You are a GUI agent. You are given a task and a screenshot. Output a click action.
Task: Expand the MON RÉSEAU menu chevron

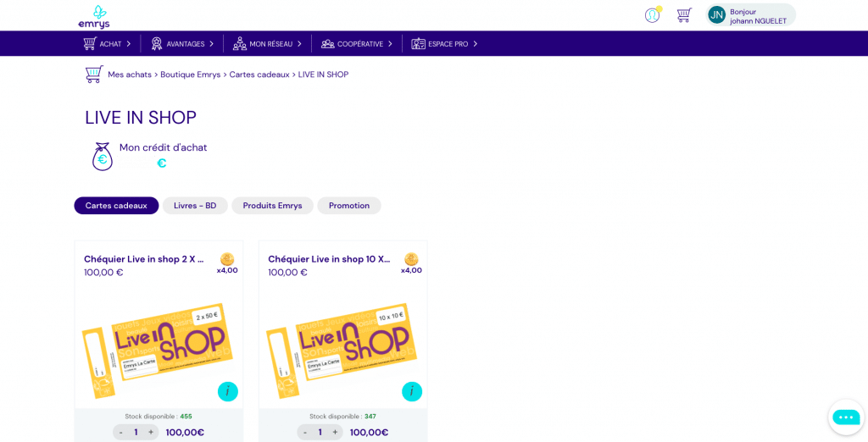[x=299, y=44]
